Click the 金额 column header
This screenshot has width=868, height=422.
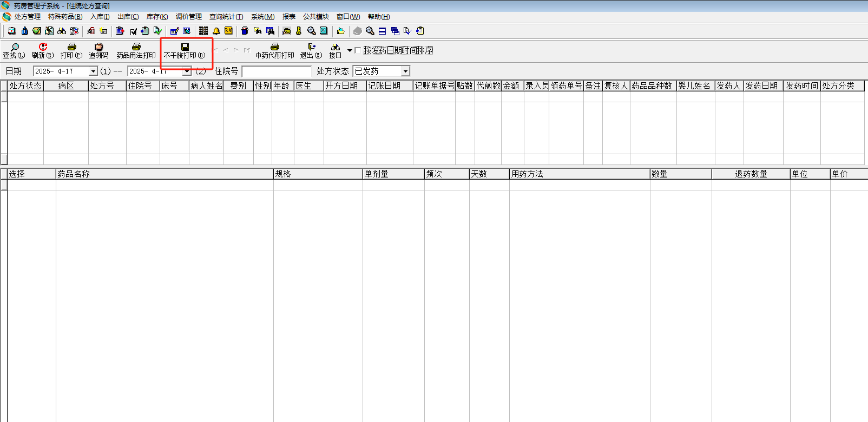[513, 85]
